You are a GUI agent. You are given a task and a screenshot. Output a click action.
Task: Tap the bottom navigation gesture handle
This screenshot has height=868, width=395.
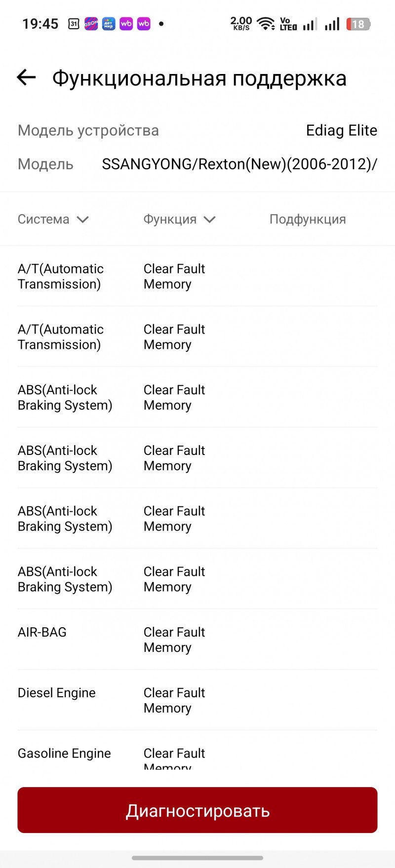[x=197, y=858]
